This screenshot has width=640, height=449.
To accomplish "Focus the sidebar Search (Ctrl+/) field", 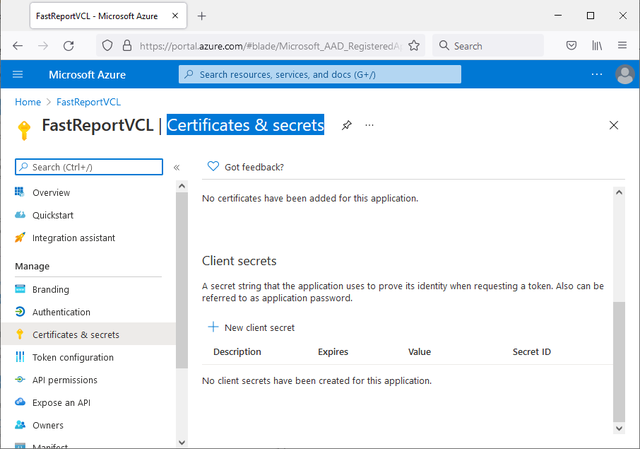I will point(89,167).
